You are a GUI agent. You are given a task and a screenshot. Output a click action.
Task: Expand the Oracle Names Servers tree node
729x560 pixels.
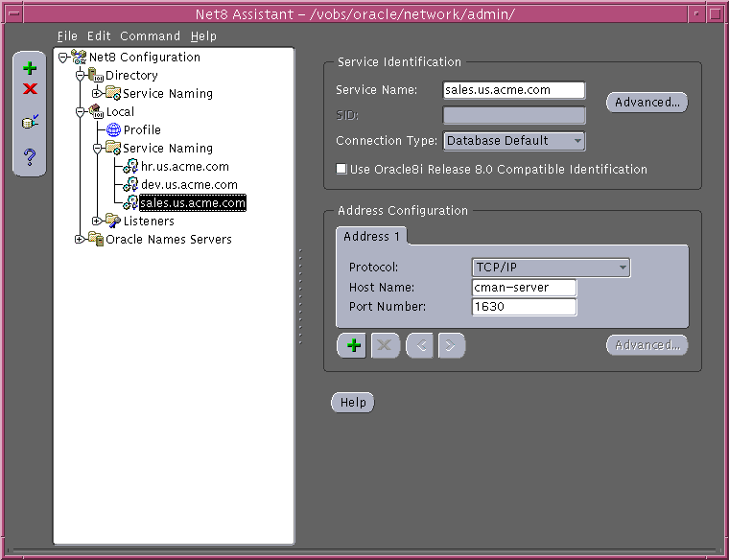[79, 240]
